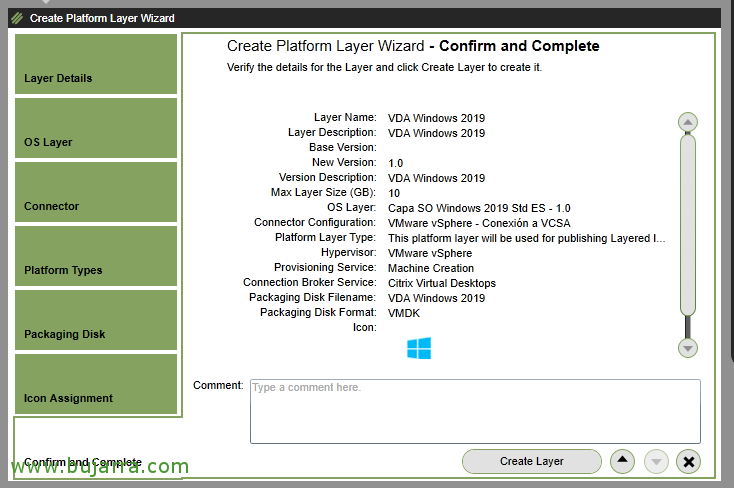This screenshot has height=488, width=734.
Task: Go back with the up arrow button
Action: (622, 461)
